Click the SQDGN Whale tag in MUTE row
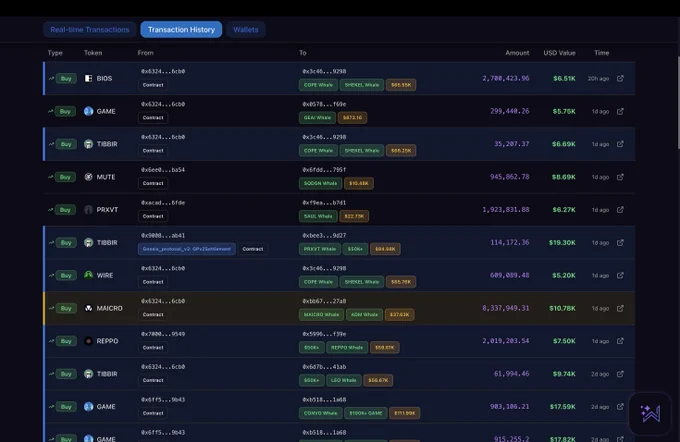 click(320, 183)
